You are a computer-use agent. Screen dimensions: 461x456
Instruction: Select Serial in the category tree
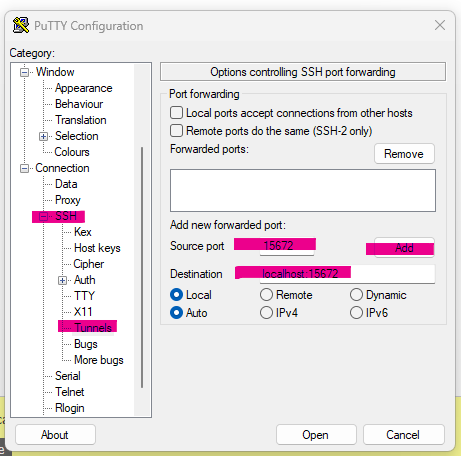click(x=68, y=376)
